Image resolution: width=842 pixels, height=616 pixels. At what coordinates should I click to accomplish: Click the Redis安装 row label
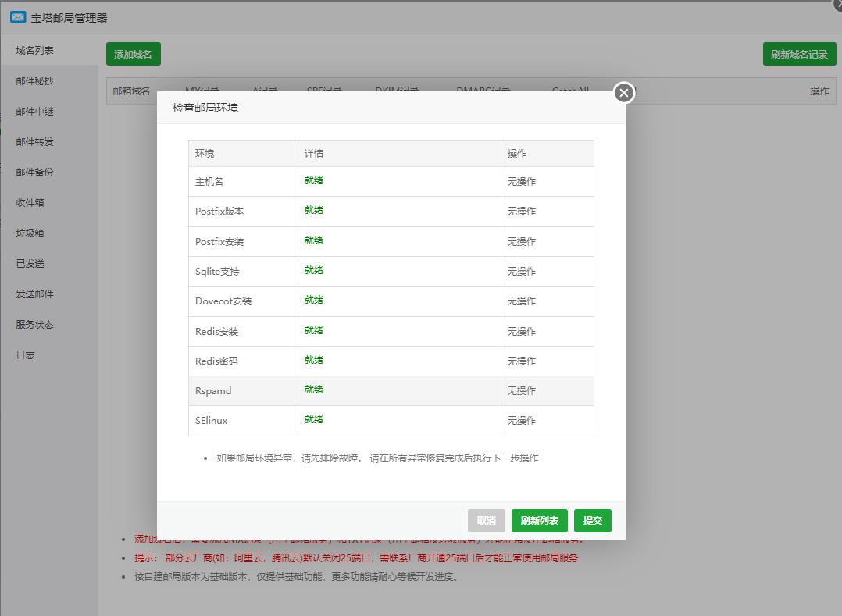(217, 332)
